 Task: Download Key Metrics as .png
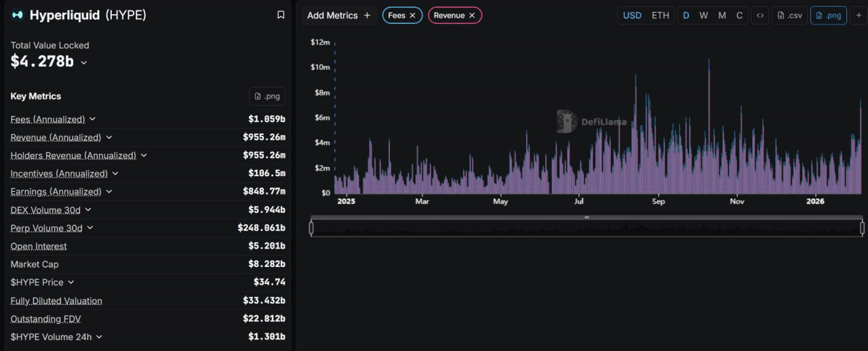tap(267, 96)
